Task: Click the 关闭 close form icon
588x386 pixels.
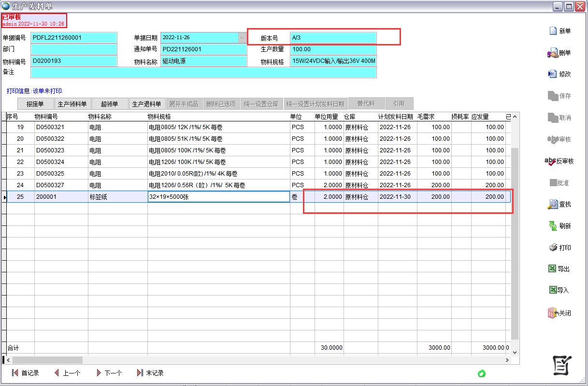Action: tap(553, 313)
